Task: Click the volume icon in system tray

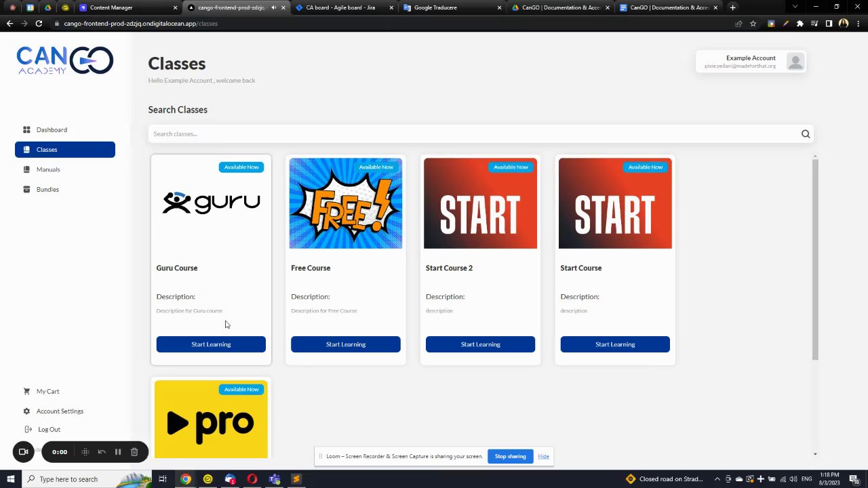Action: [x=793, y=479]
